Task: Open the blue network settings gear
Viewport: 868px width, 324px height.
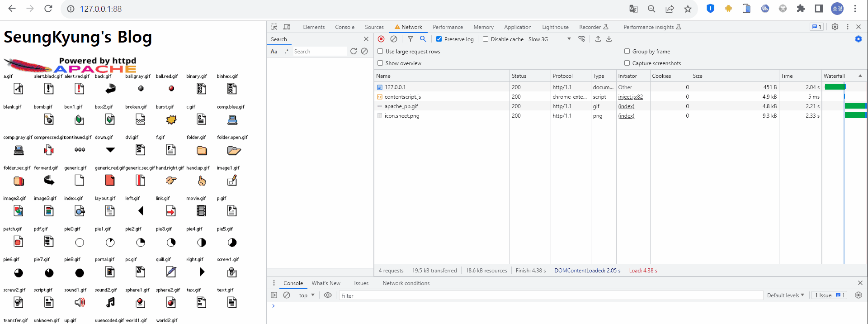Action: point(859,39)
